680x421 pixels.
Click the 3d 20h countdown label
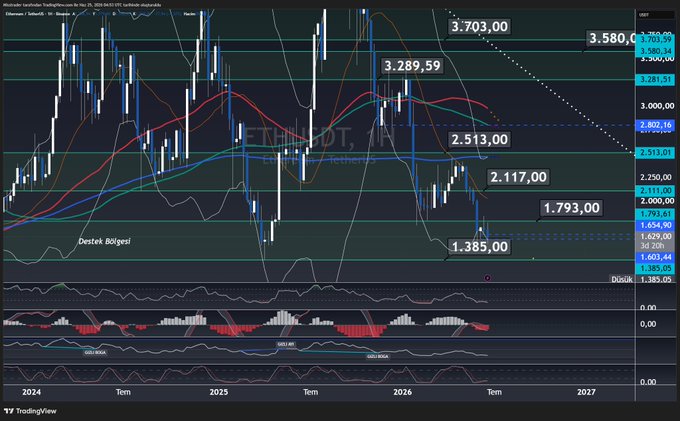[x=652, y=245]
